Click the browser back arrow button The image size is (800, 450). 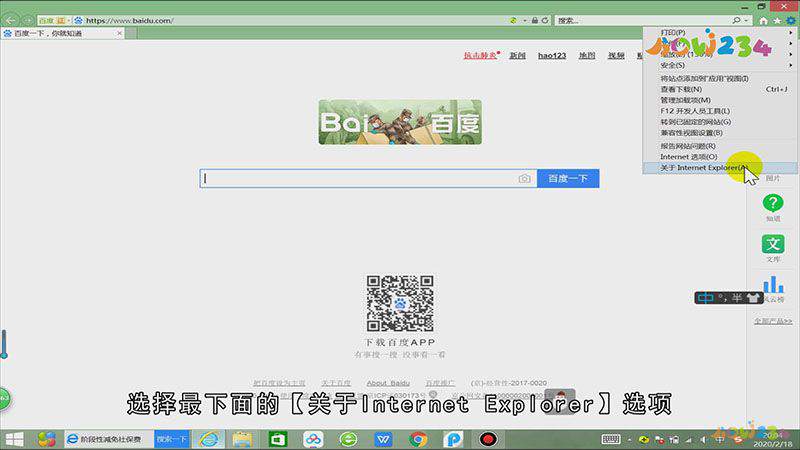coord(10,20)
